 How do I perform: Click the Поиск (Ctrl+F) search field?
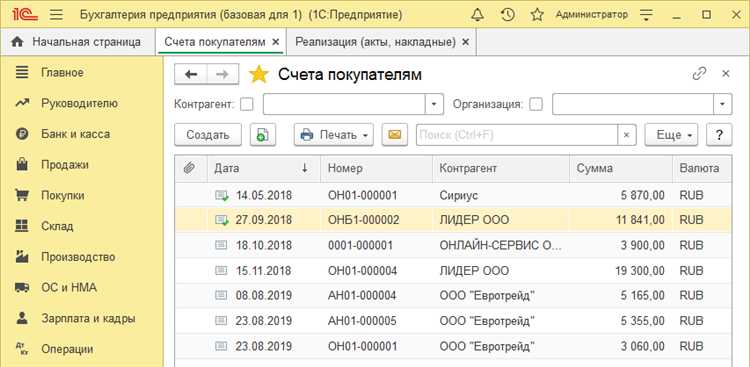[517, 135]
